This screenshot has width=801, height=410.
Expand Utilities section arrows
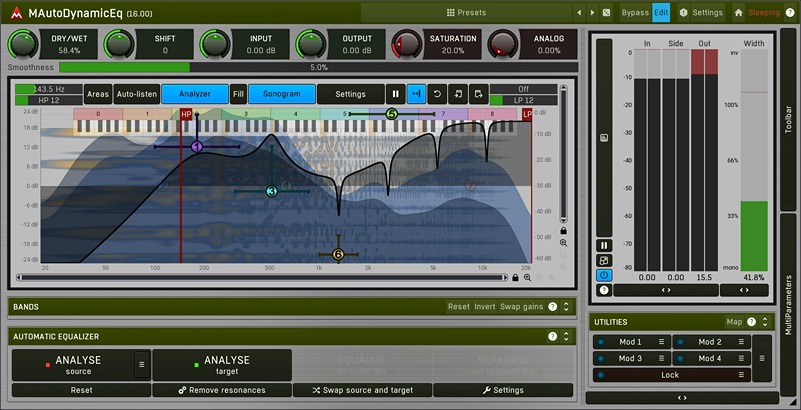[x=765, y=322]
